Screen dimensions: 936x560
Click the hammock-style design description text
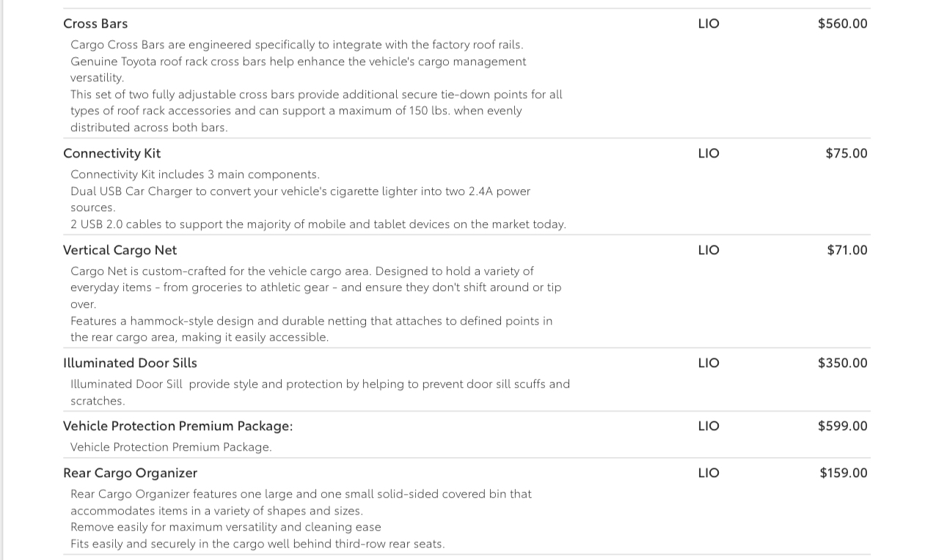coord(312,329)
